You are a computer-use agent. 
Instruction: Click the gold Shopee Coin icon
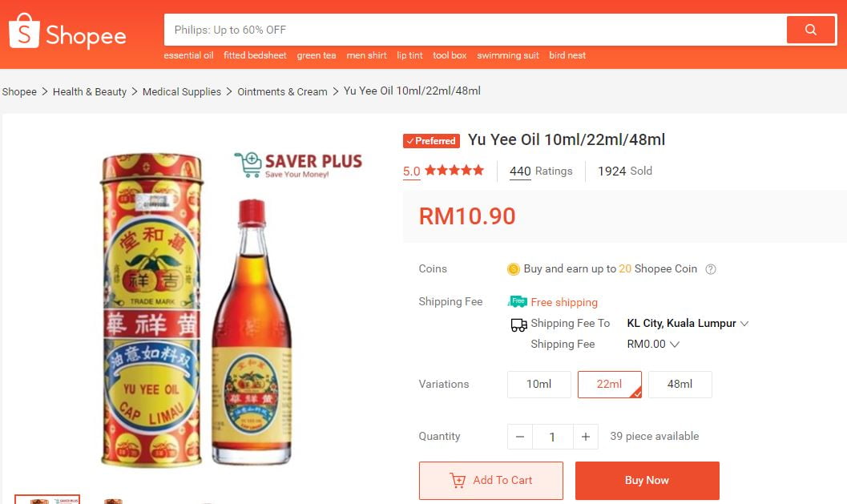(x=514, y=269)
